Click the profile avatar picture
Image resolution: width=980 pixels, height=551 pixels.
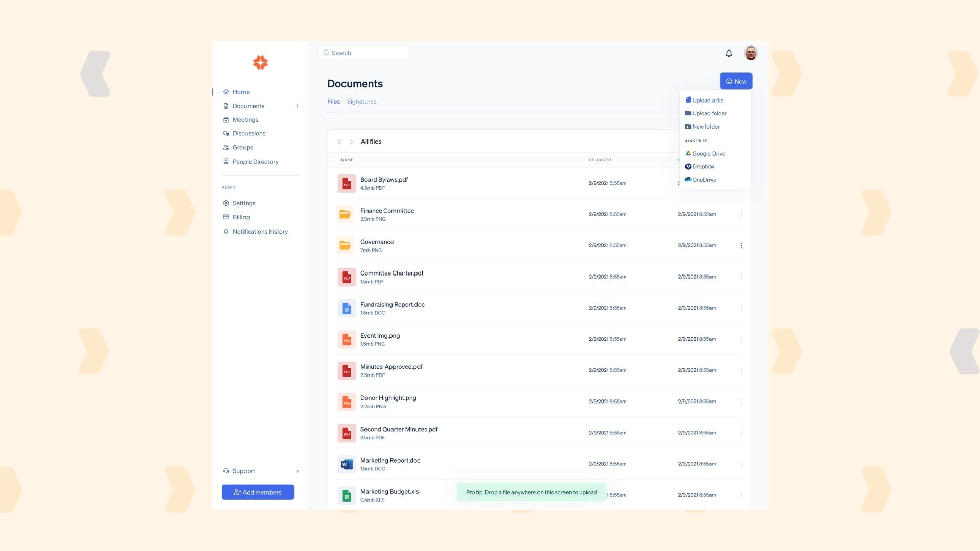751,53
